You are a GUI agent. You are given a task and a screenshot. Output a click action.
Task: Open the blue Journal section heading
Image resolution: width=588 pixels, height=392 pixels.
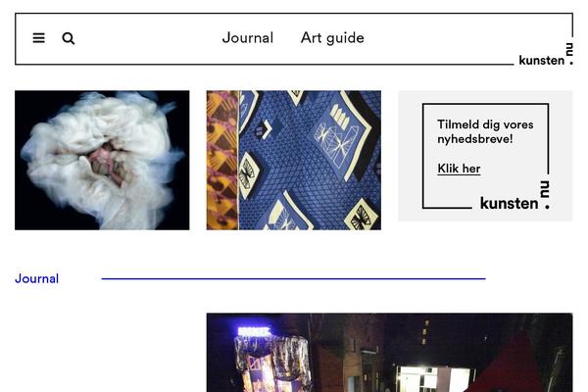[x=37, y=278]
